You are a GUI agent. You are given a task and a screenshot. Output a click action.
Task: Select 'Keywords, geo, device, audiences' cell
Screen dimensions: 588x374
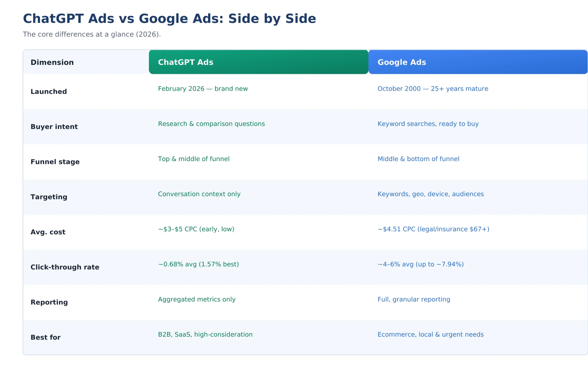click(430, 194)
